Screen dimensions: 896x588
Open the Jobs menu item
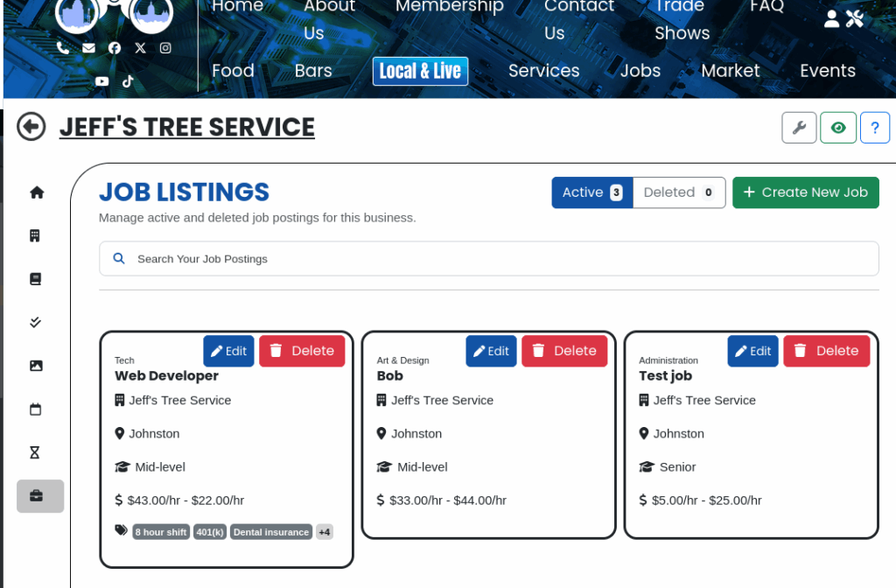point(640,71)
